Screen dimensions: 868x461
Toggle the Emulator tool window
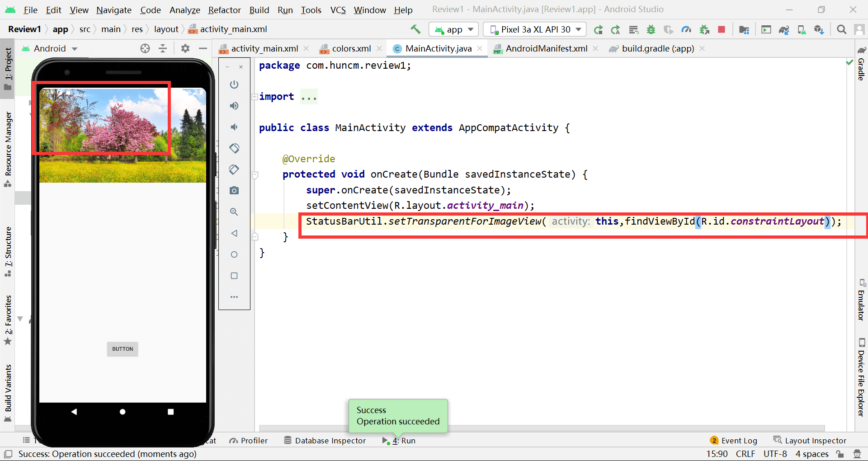coord(861,300)
